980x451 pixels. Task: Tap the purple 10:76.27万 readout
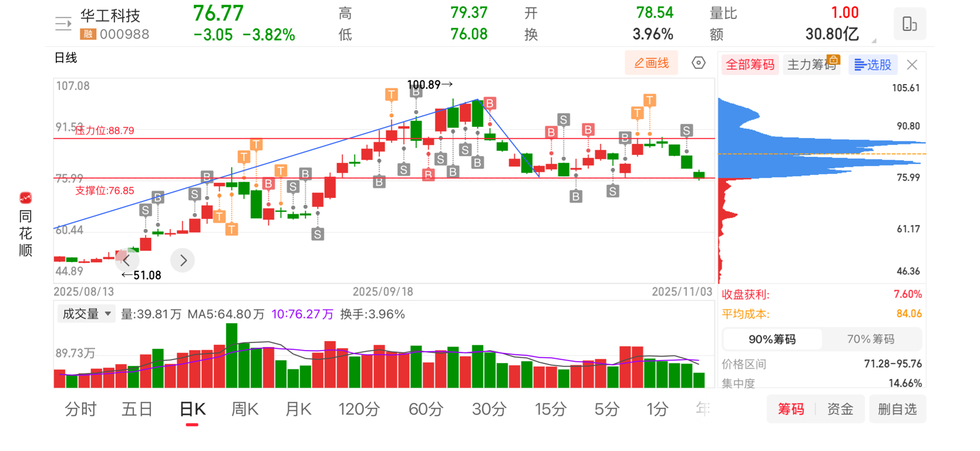302,314
